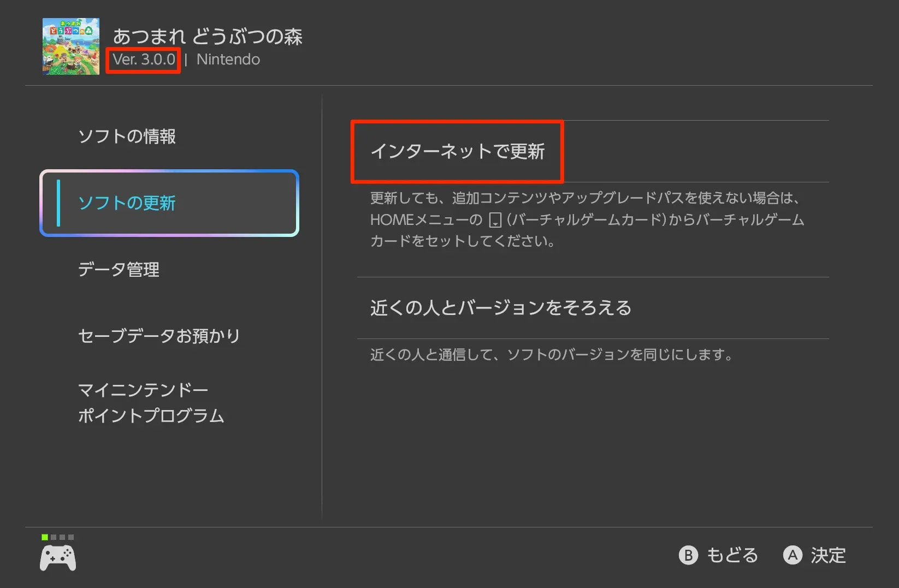The width and height of the screenshot is (899, 588).
Task: Click the Nintendo publisher label
Action: point(228,60)
